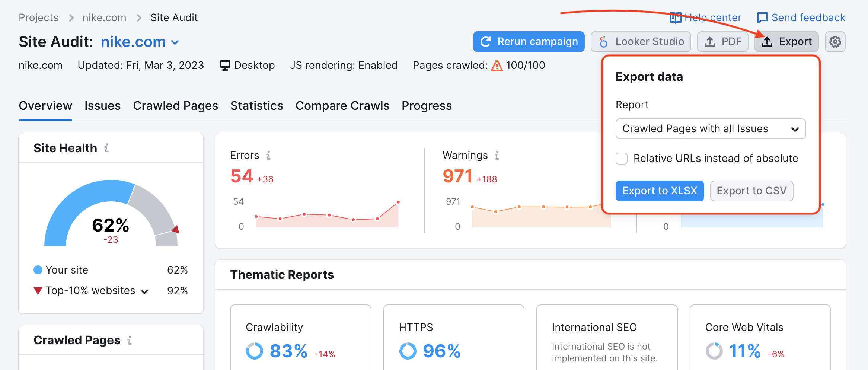Open the Progress tab

point(427,106)
